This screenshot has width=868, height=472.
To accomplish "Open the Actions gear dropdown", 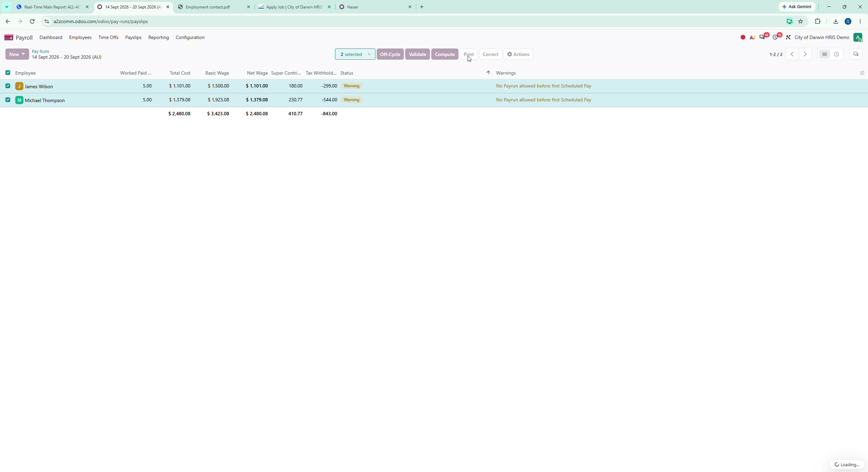I will pyautogui.click(x=518, y=54).
